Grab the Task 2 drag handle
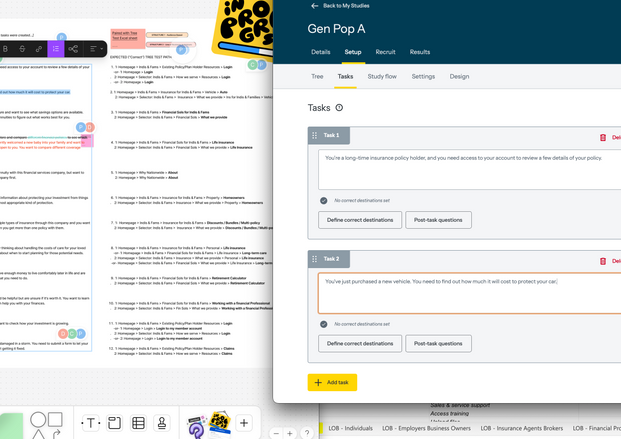Screen dimensions: 621x439 (x=314, y=259)
